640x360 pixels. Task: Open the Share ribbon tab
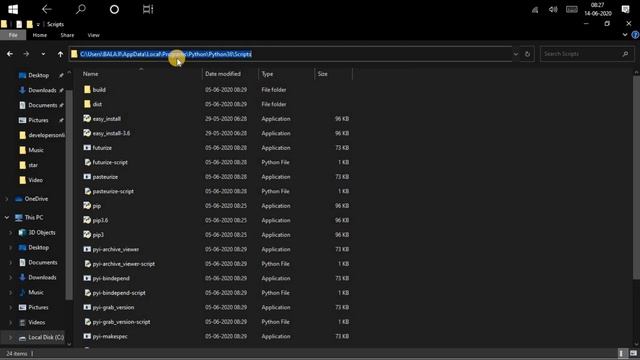67,35
